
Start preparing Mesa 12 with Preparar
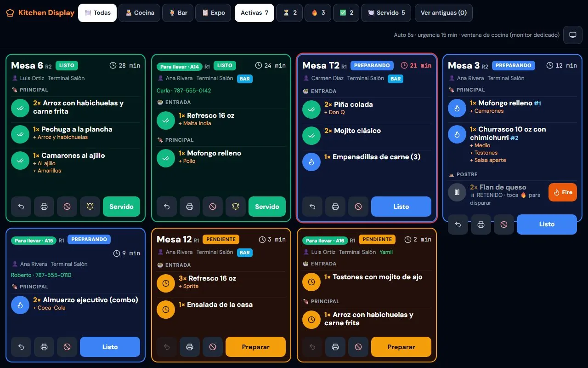(x=255, y=347)
